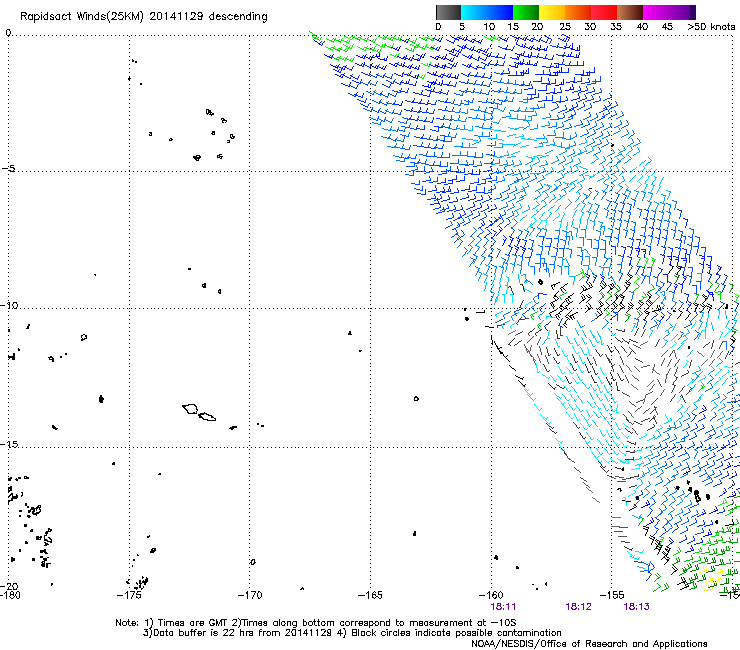Click the title 'Rapidscat Winds(25KM) 20141129 descending'
The height and width of the screenshot is (650, 740).
(x=143, y=17)
